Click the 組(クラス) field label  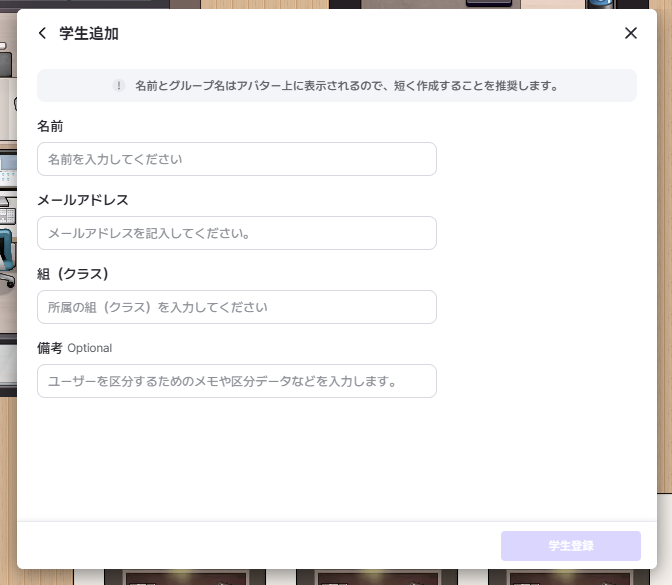72,274
